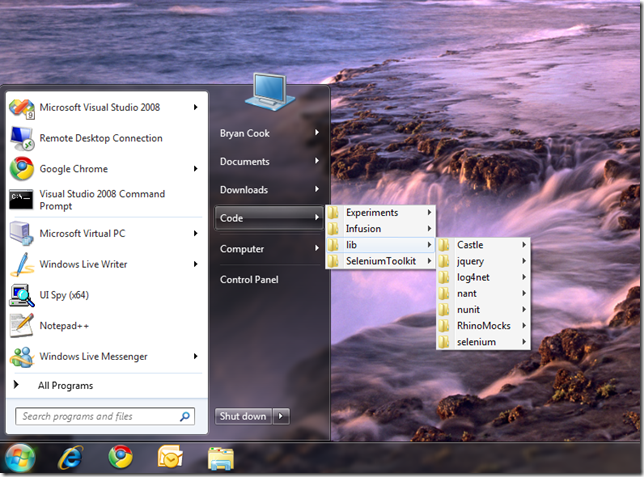Expand All Programs list

click(x=65, y=386)
